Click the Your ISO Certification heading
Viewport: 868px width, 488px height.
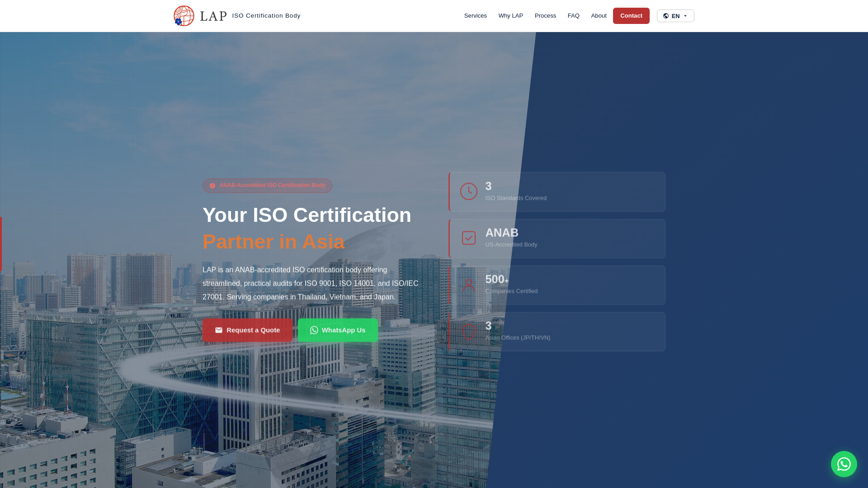click(x=307, y=215)
